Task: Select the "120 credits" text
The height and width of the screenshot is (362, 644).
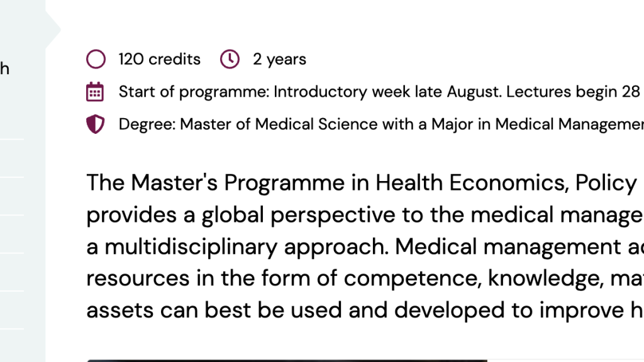Action: 159,60
